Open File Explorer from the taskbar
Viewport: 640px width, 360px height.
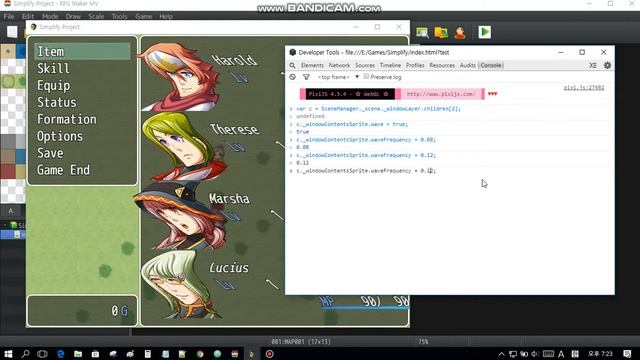coord(78,354)
